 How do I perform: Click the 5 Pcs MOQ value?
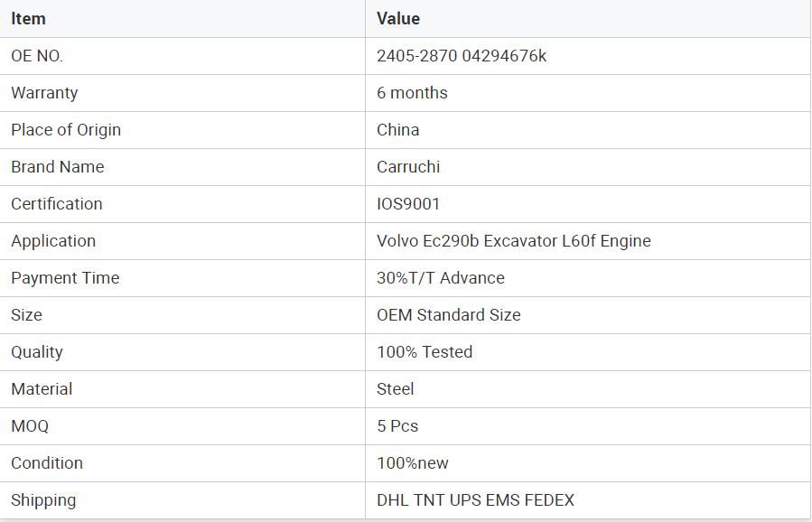[x=397, y=426]
